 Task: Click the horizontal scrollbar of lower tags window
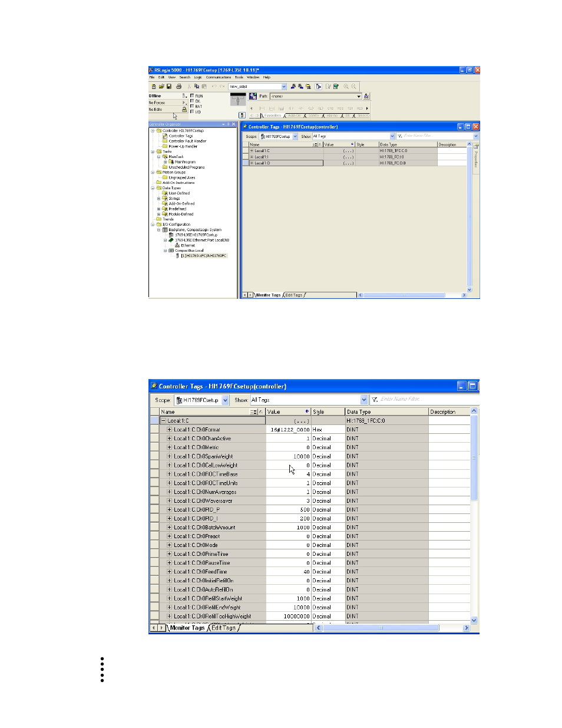[392, 628]
